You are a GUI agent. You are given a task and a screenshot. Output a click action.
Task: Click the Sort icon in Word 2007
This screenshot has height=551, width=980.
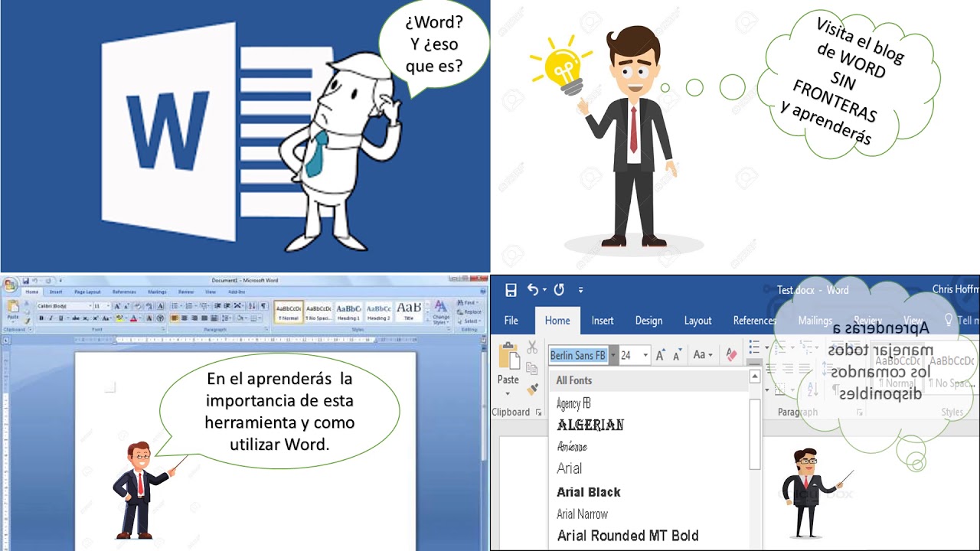coord(253,305)
